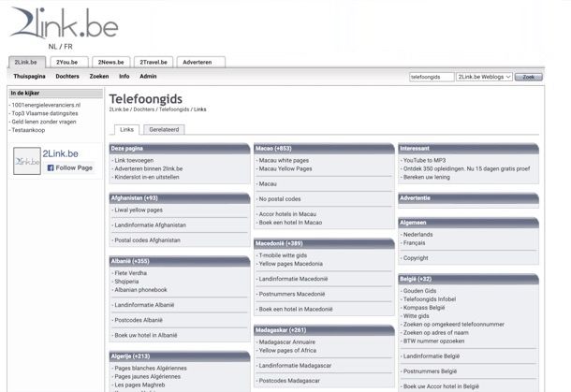Open Nederlands under Algemeen

418,235
